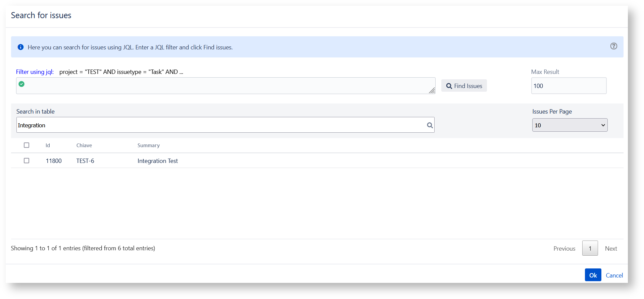Screen dimensions: 644x299
Task: Cancel the Search for issues dialog
Action: (x=614, y=275)
